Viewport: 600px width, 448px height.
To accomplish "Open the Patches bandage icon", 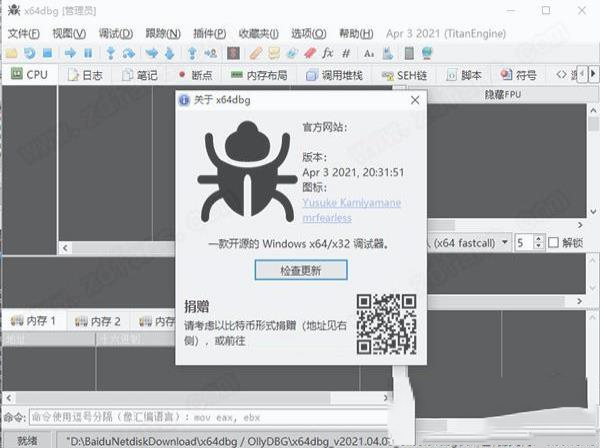I will (256, 53).
